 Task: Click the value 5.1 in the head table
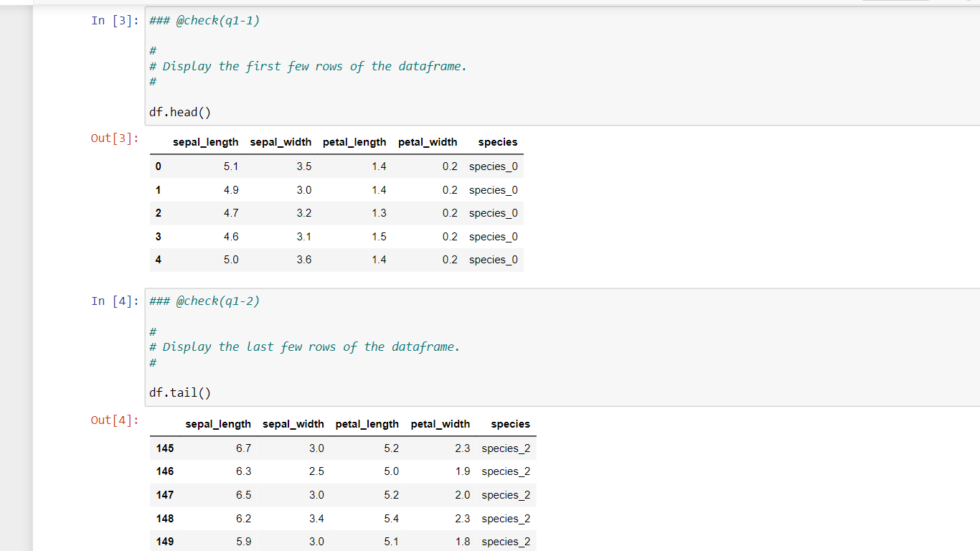231,166
